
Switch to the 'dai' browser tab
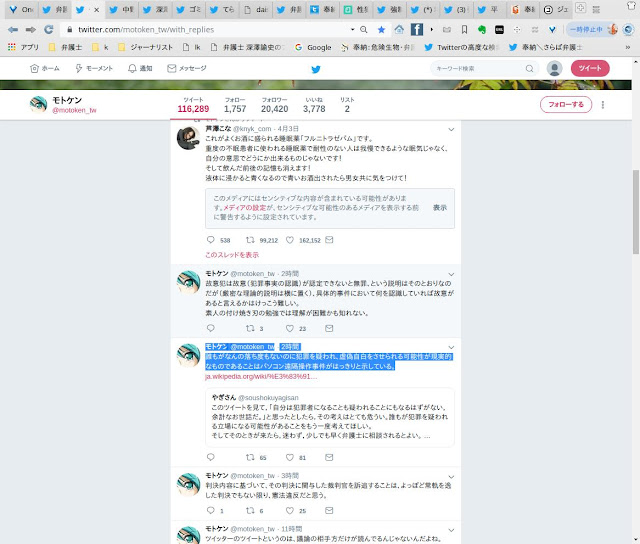coord(255,10)
